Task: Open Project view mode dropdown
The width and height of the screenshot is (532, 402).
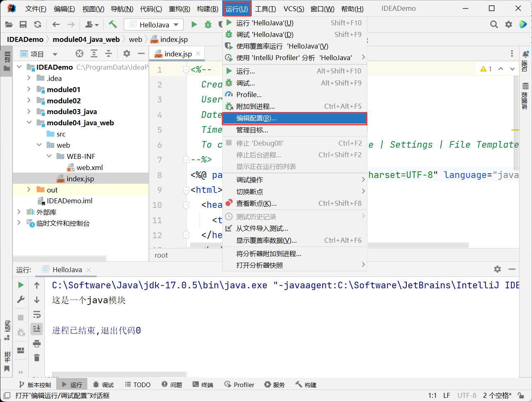Action: [x=55, y=54]
